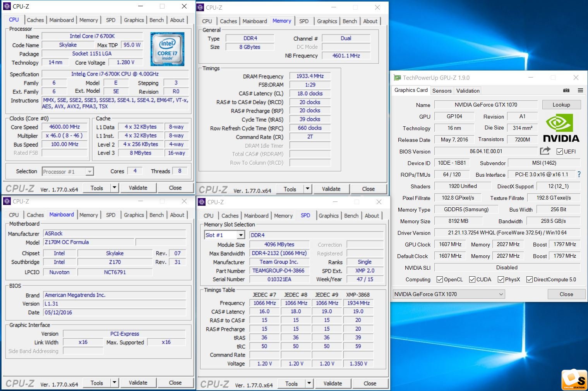Click the Driver Version field
This screenshot has height=391, width=588.
(x=507, y=233)
